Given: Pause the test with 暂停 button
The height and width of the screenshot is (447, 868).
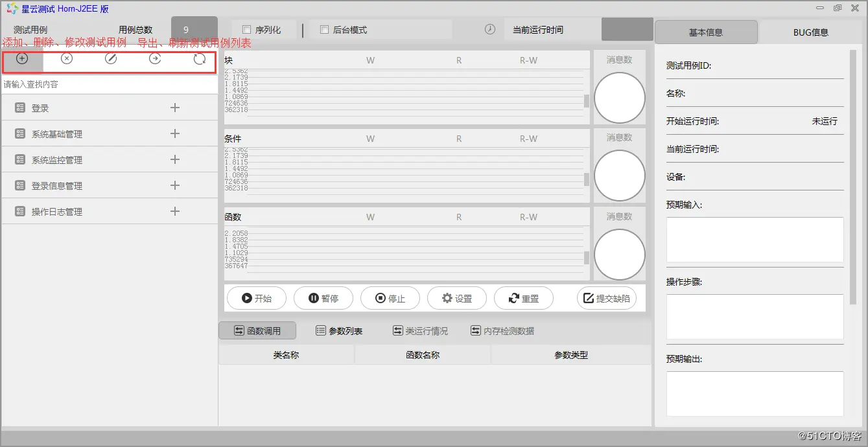Looking at the screenshot, I should 323,298.
